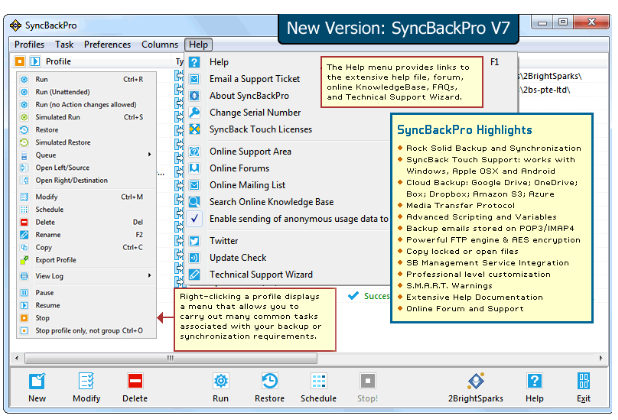Choose Modify in the context menu
This screenshot has width=618, height=420.
pyautogui.click(x=86, y=197)
